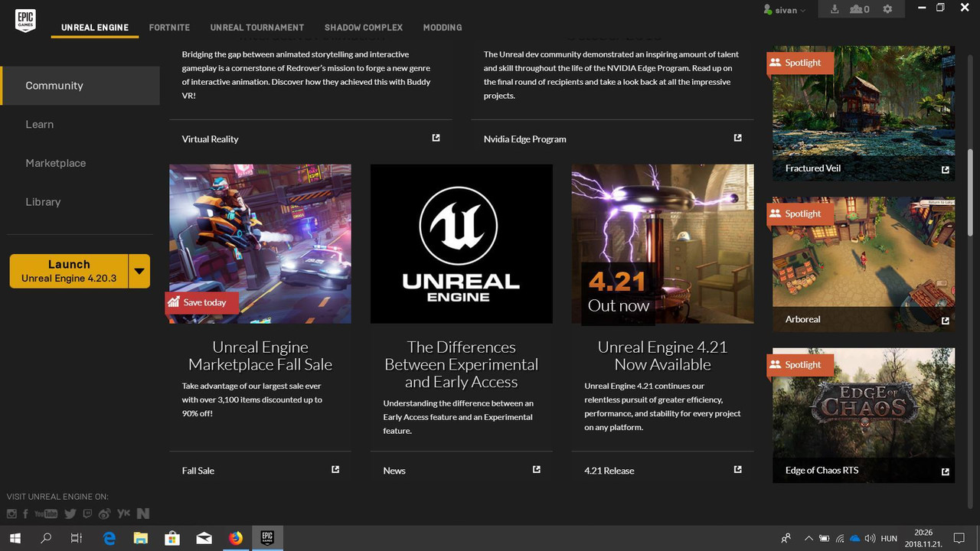The height and width of the screenshot is (551, 980).
Task: Switch to the Modding tab
Action: 443,28
